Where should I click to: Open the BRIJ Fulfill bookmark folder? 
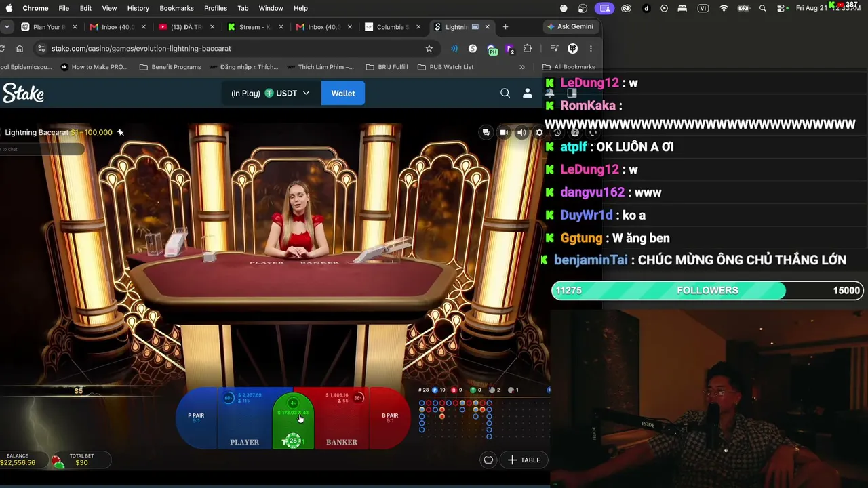tap(387, 67)
